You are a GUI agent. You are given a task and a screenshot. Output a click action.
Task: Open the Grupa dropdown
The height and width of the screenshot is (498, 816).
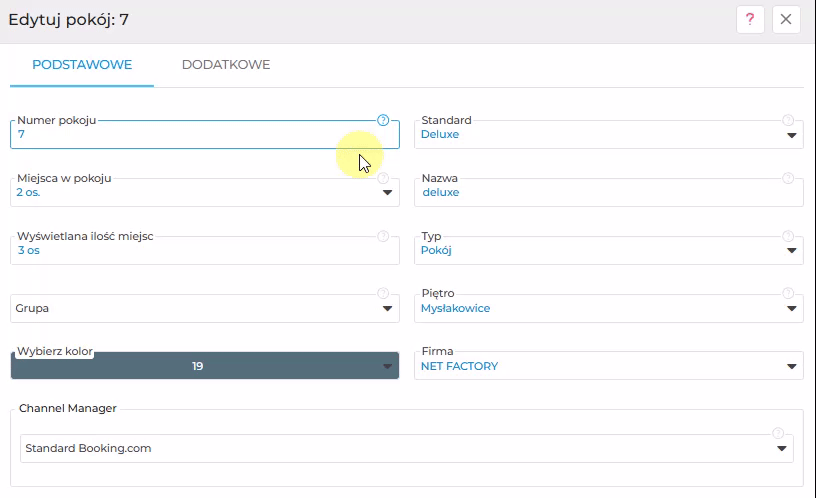pos(205,308)
